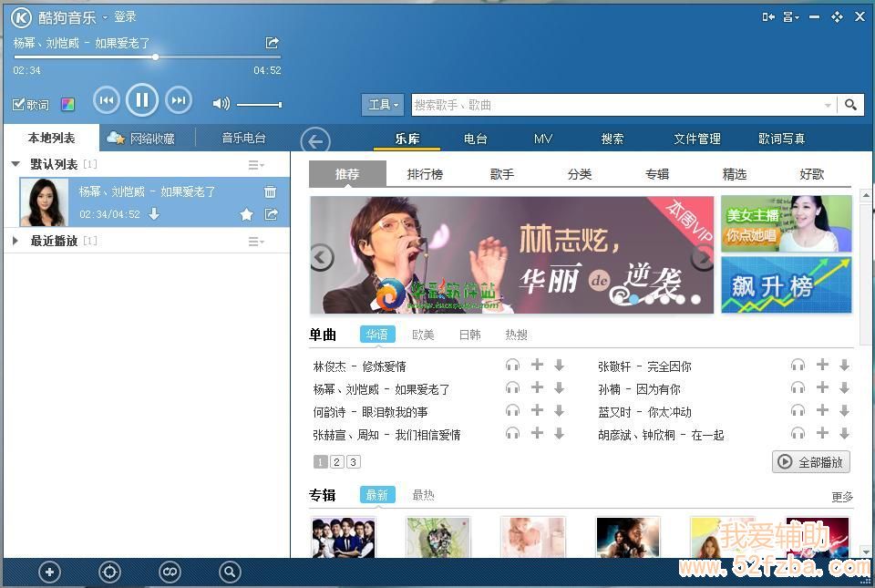
Task: Open the 歌词写真 tab
Action: [x=781, y=139]
